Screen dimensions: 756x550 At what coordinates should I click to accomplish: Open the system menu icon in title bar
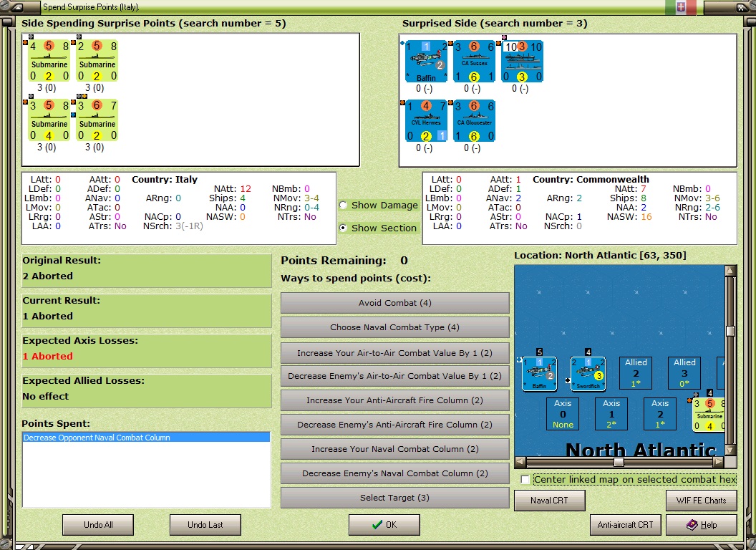pyautogui.click(x=19, y=7)
